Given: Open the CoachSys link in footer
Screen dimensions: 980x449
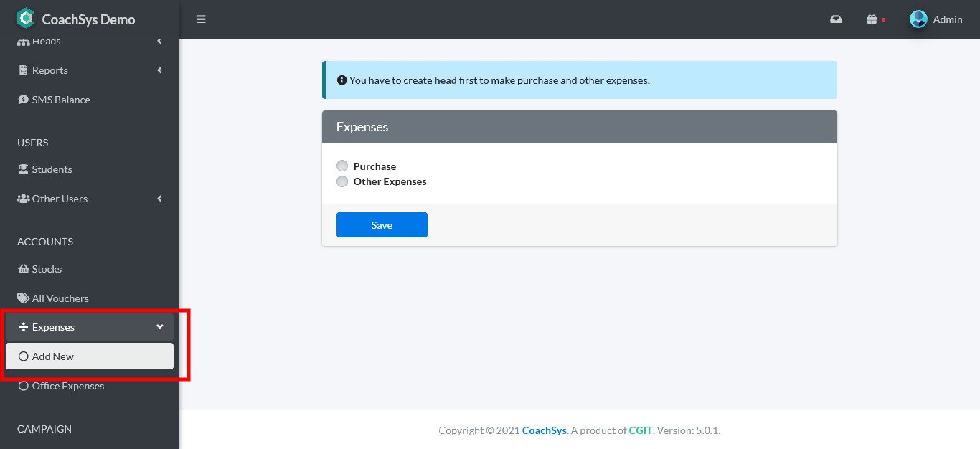Looking at the screenshot, I should 544,430.
